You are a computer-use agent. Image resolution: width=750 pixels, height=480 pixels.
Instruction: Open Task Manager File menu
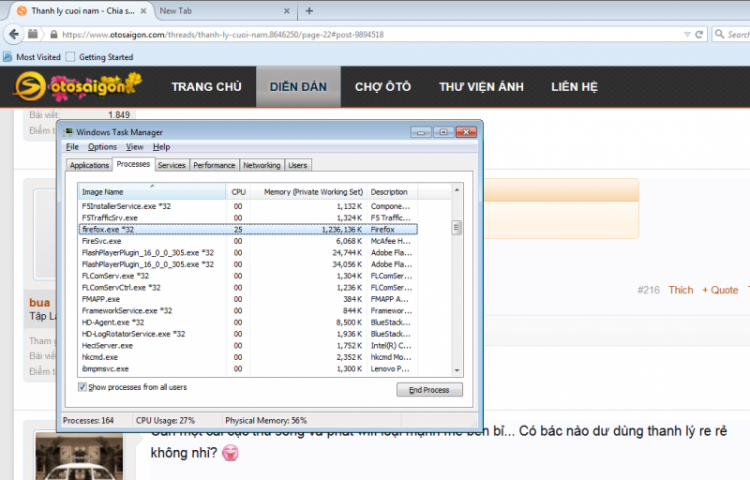(x=72, y=147)
